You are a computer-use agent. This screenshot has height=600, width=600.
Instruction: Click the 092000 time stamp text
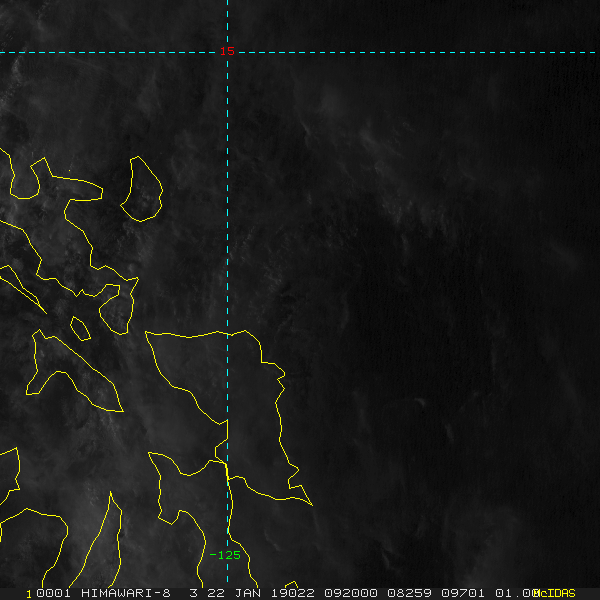351,593
